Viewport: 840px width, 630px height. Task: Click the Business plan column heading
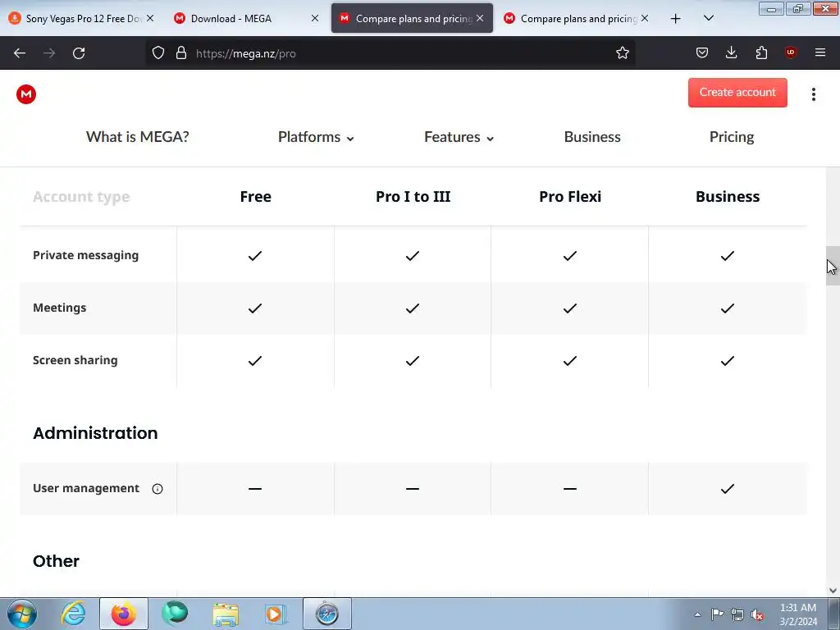(728, 197)
